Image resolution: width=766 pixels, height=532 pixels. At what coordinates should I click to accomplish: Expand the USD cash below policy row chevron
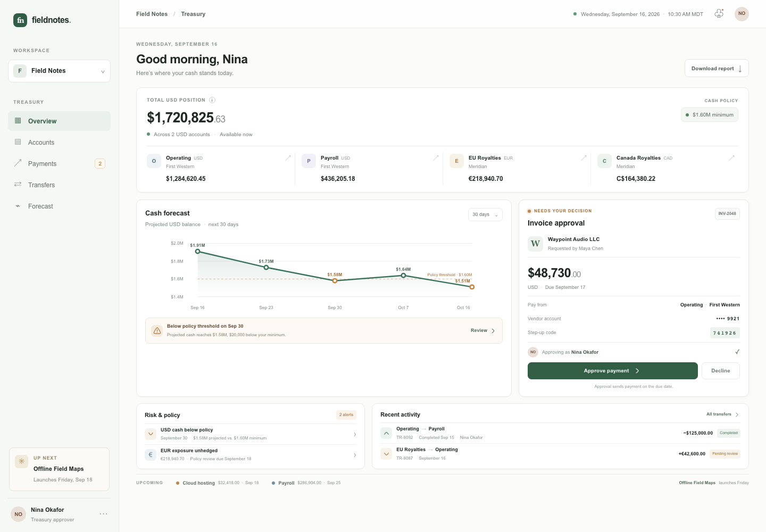tap(355, 435)
